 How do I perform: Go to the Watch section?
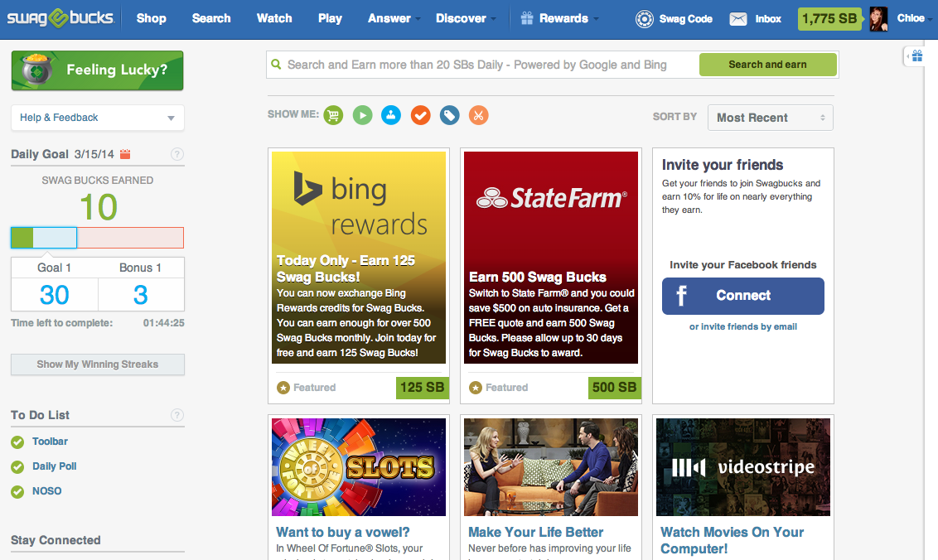274,18
